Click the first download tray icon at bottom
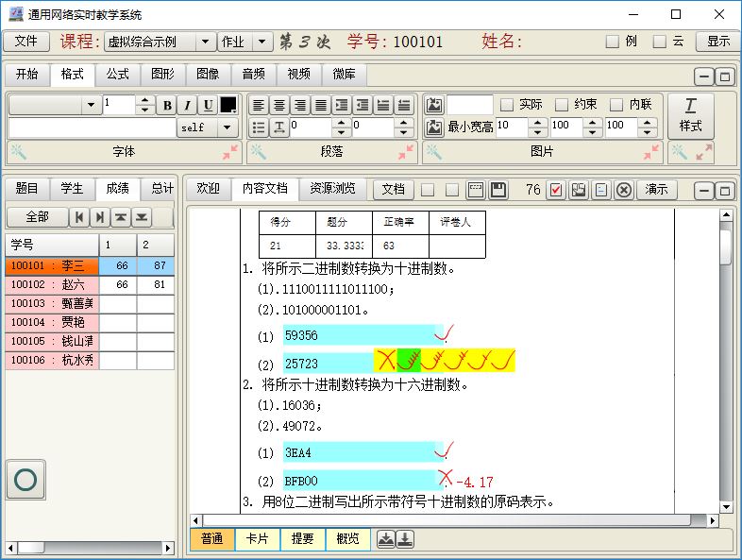Viewport: 742px width, 560px height. 386,538
